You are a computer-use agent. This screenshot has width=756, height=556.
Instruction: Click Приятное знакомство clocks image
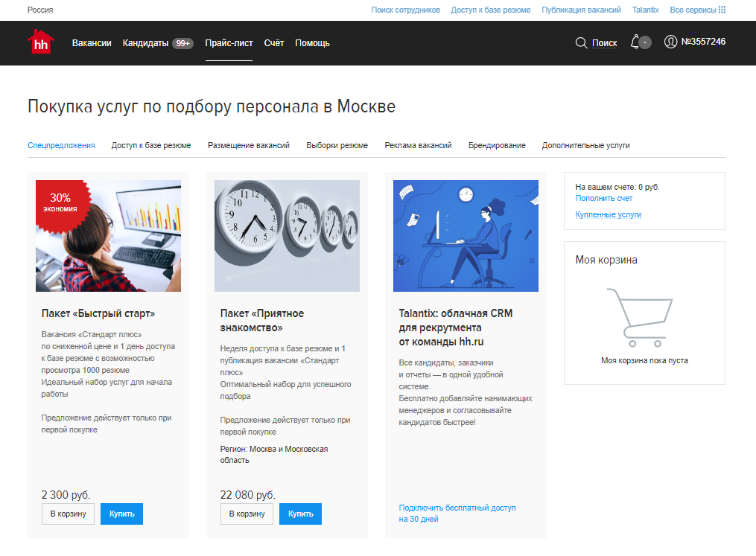pyautogui.click(x=287, y=236)
